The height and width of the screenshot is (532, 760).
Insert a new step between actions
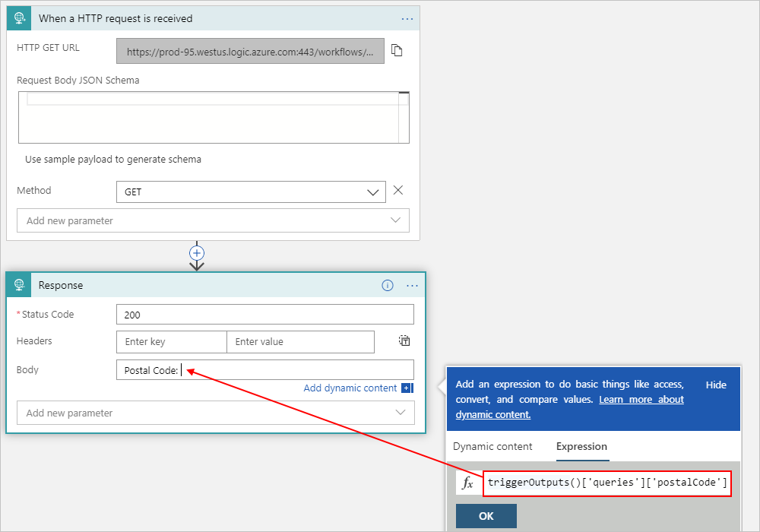[197, 253]
